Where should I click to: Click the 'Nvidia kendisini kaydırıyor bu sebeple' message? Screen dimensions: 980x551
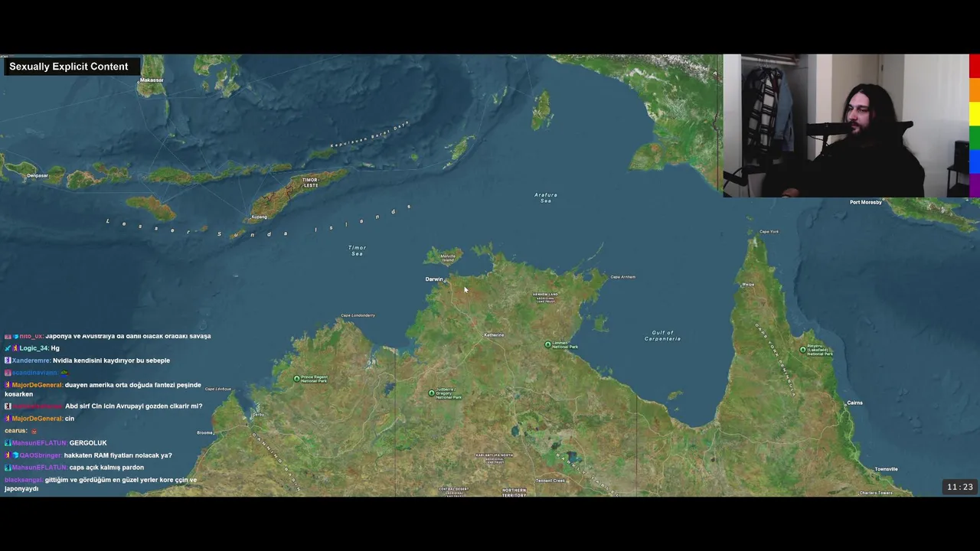coord(111,360)
